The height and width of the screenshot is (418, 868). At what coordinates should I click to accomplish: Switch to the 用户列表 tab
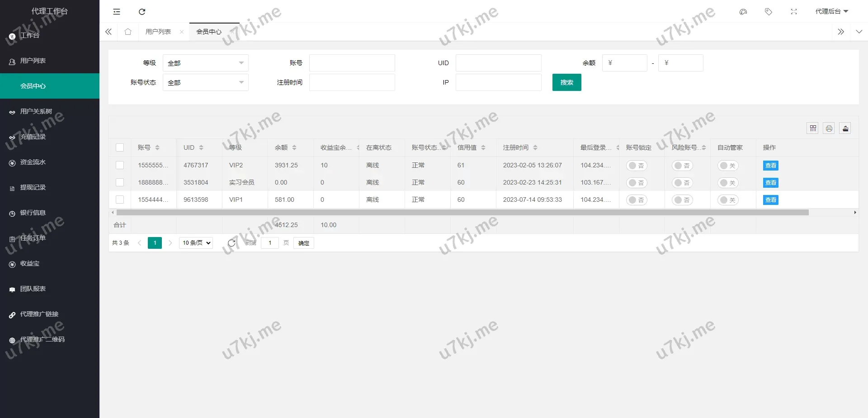pyautogui.click(x=158, y=32)
